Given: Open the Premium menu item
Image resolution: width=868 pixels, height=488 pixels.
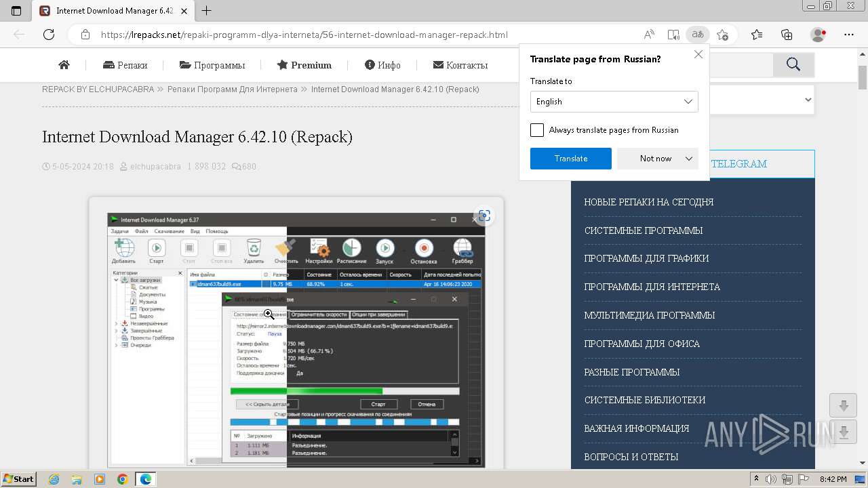Looking at the screenshot, I should coord(304,65).
